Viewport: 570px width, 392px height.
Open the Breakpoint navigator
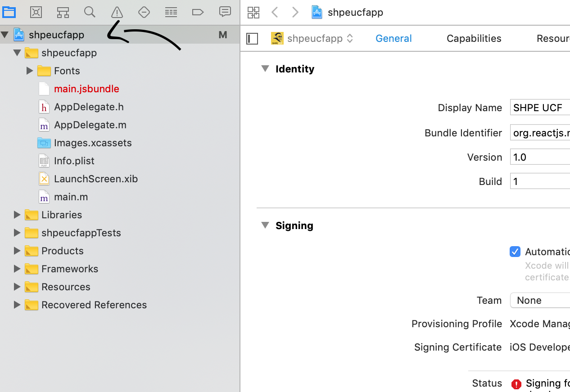pyautogui.click(x=198, y=12)
